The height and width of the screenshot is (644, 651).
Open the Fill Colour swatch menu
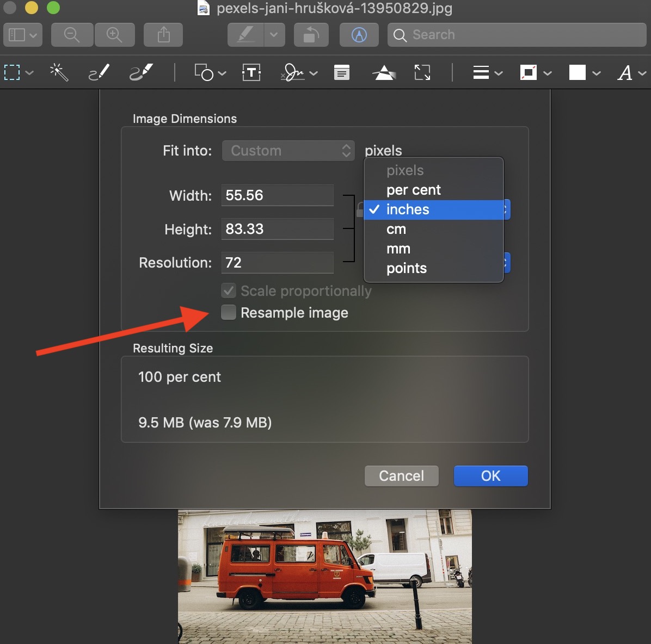[585, 73]
